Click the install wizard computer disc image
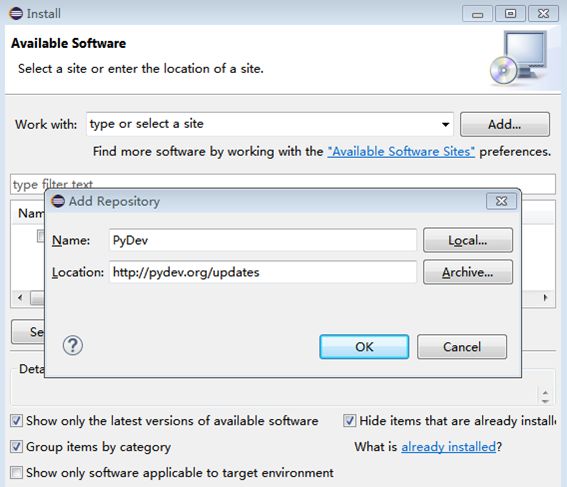Image resolution: width=567 pixels, height=487 pixels. [x=519, y=58]
